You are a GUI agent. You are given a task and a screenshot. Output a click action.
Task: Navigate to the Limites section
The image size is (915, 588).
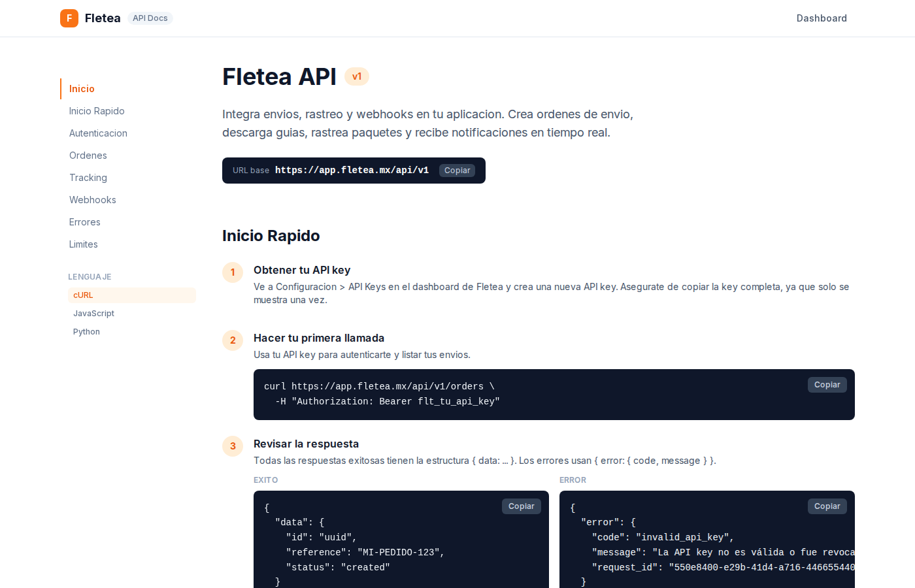click(83, 244)
